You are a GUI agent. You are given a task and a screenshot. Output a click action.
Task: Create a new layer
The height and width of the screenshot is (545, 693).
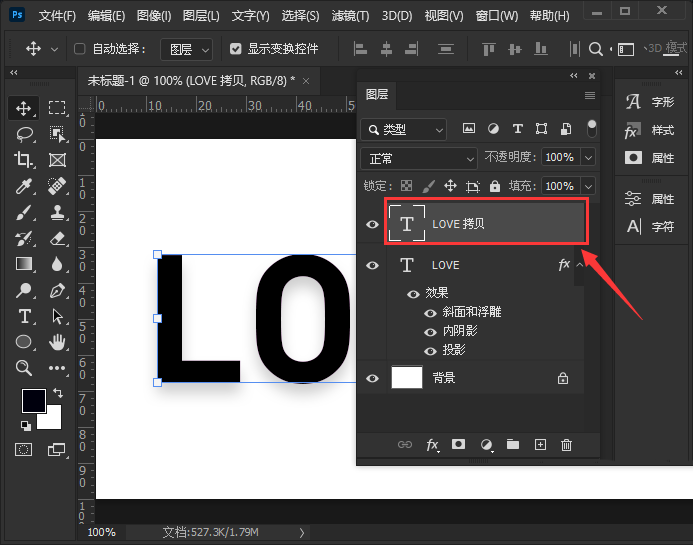(540, 445)
